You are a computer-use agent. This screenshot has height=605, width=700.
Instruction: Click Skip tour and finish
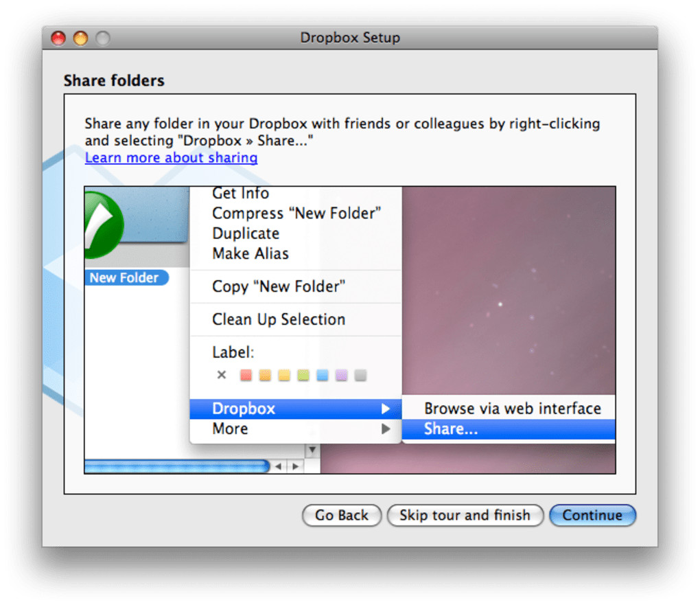(465, 515)
